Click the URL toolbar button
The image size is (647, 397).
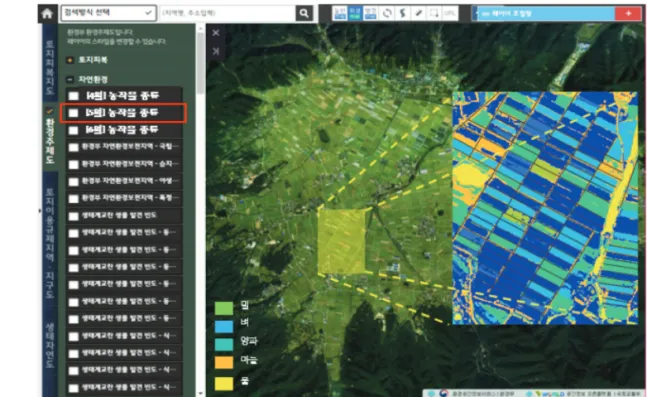pos(450,13)
